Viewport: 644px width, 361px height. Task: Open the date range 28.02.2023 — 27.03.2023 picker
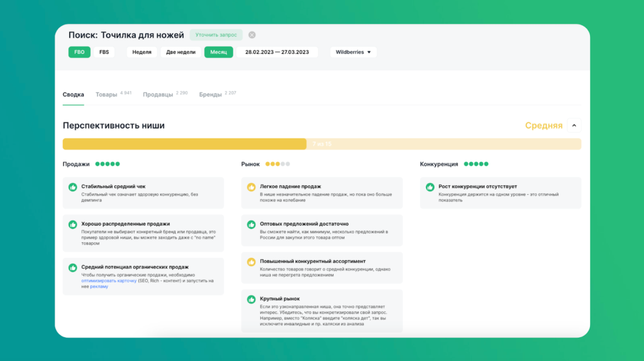pyautogui.click(x=277, y=52)
